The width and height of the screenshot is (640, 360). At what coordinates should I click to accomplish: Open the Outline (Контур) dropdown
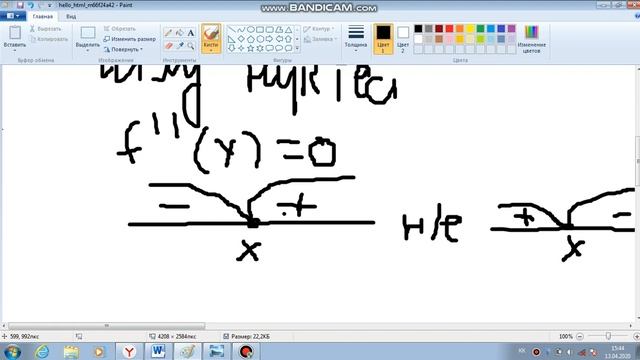click(319, 29)
